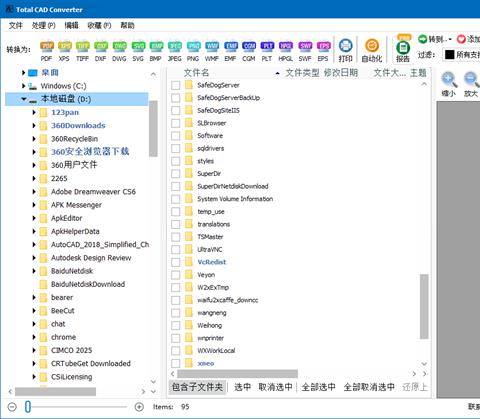Choose the BMP conversion icon

pos(156,51)
